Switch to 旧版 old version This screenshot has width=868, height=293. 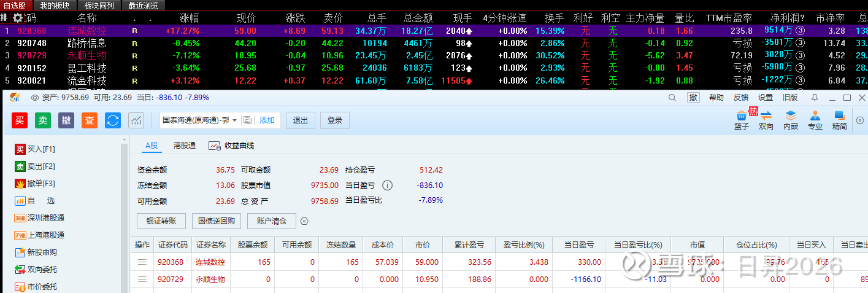pyautogui.click(x=790, y=98)
